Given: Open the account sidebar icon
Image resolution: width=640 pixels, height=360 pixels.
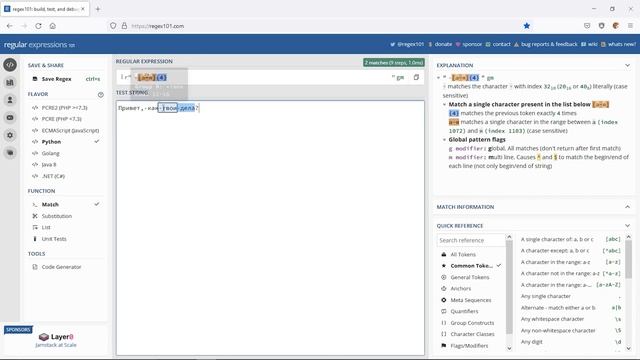Looking at the screenshot, I should 10,100.
